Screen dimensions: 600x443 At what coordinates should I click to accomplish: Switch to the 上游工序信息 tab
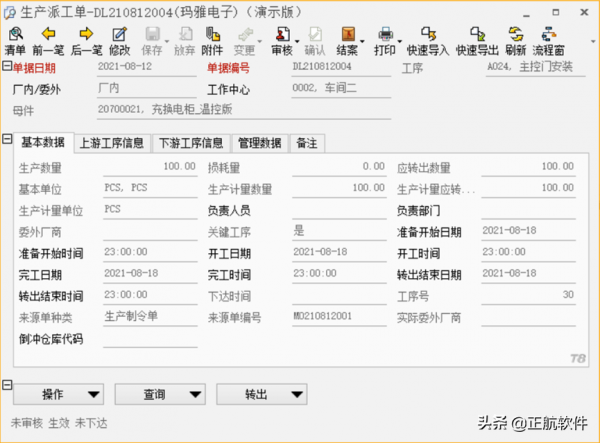(x=112, y=143)
